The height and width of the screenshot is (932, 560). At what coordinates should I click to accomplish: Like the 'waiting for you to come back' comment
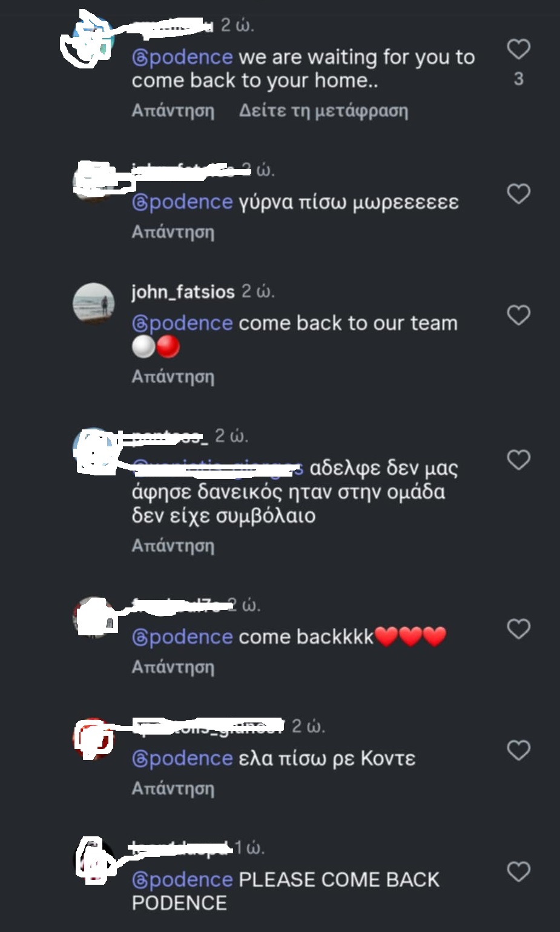point(518,50)
